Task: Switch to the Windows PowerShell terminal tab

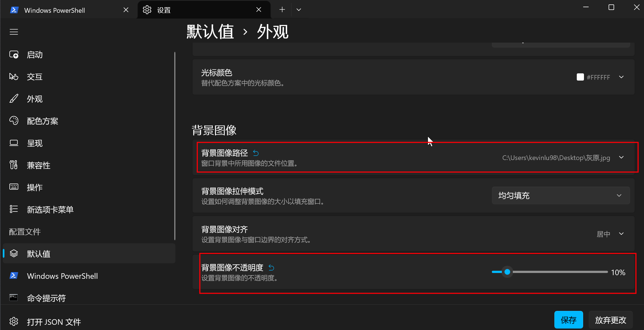Action: pos(54,10)
